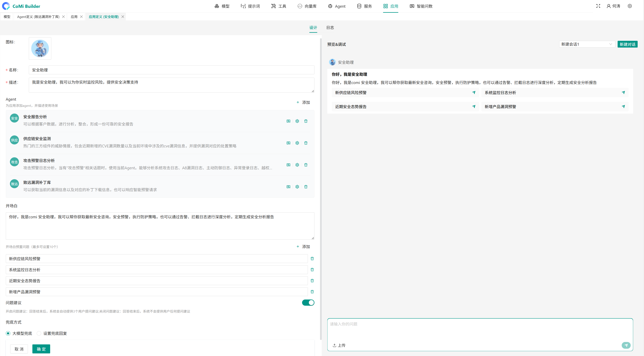644x356 pixels.
Task: Click the 取消 button
Action: (x=19, y=349)
